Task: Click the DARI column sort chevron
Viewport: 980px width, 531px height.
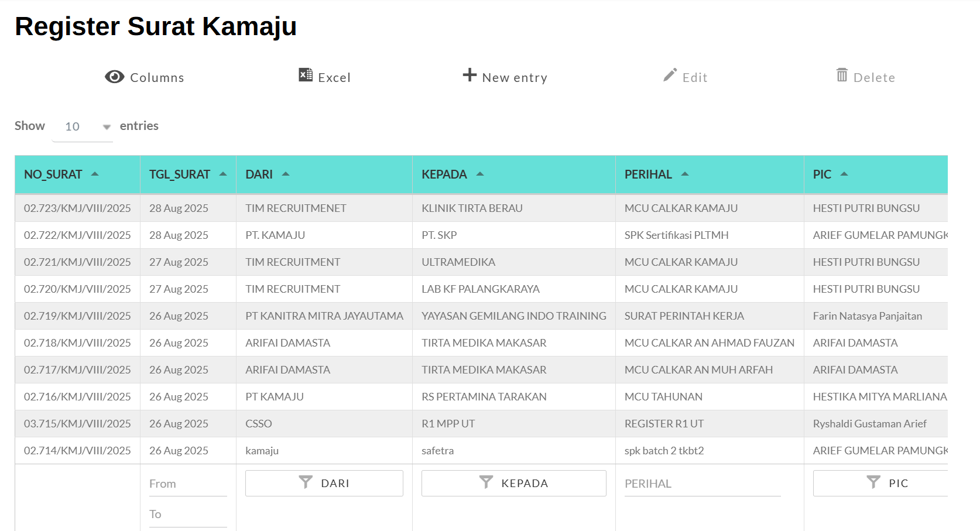Action: tap(286, 173)
